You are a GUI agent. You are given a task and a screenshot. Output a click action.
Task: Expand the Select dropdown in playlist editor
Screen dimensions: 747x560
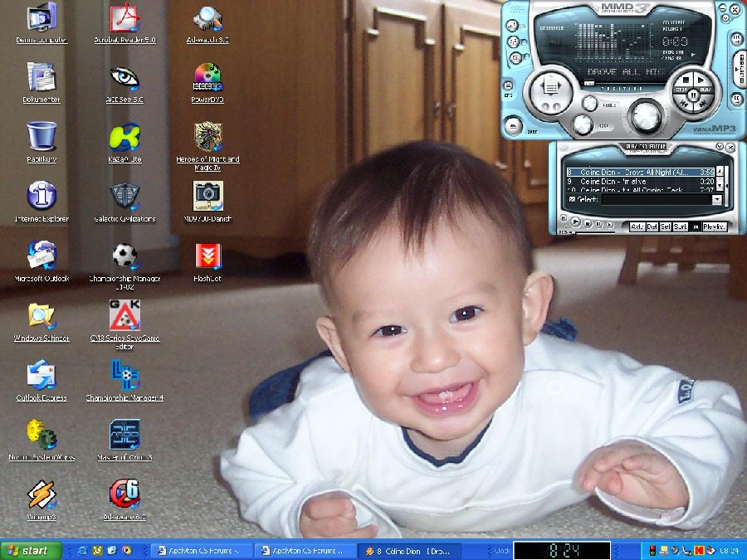click(x=717, y=199)
